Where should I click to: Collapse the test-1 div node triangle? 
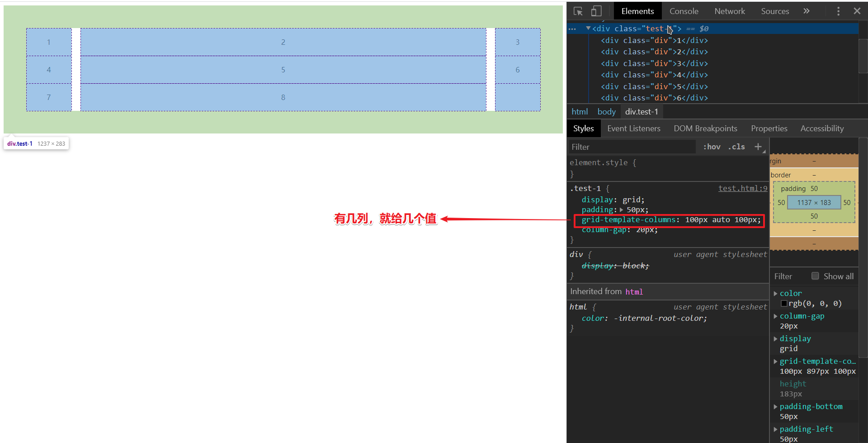[588, 29]
